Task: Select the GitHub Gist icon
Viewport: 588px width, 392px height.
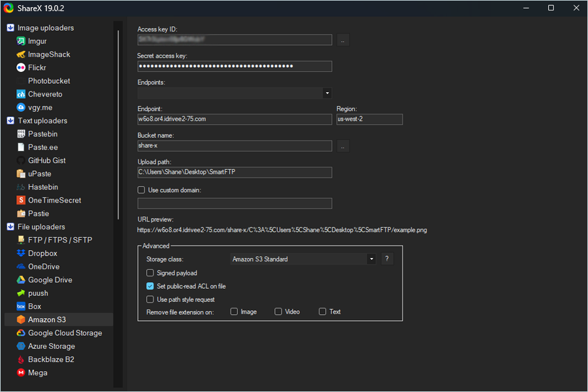Action: [21, 161]
